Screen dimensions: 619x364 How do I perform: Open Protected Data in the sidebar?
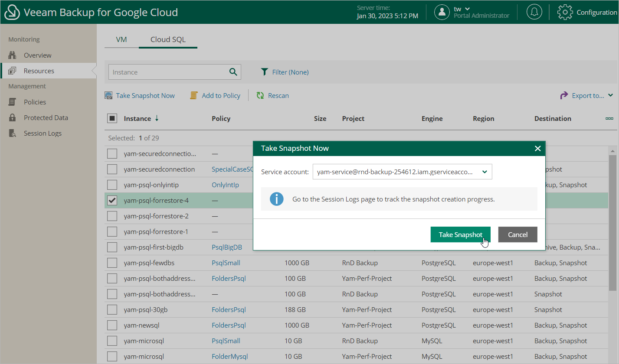point(46,118)
